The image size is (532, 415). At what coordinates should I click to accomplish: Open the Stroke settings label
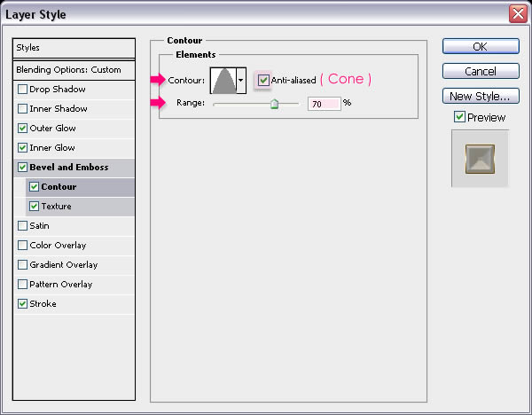(x=43, y=303)
